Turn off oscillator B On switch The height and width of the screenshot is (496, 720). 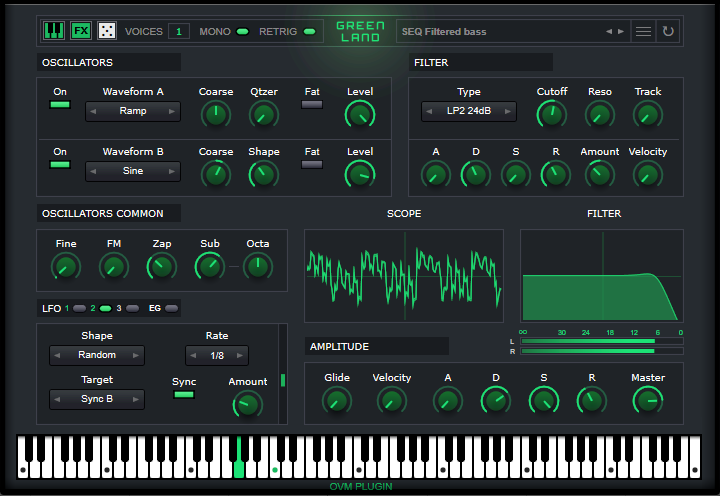pos(60,164)
